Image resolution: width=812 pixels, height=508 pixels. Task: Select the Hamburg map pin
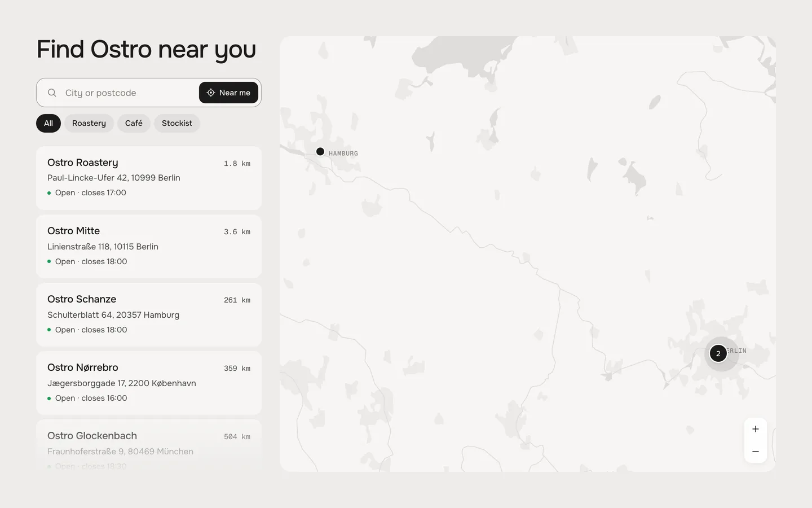(320, 151)
